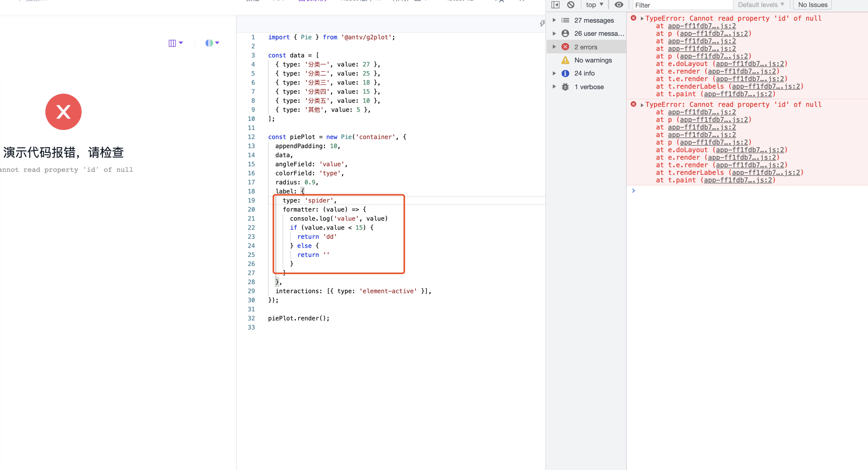Click the 'label: {' code line
This screenshot has height=470, width=868.
click(x=290, y=191)
